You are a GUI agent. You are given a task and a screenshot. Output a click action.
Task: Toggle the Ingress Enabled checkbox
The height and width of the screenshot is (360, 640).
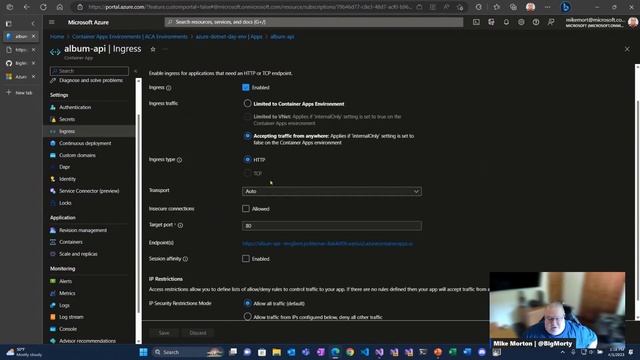(246, 87)
